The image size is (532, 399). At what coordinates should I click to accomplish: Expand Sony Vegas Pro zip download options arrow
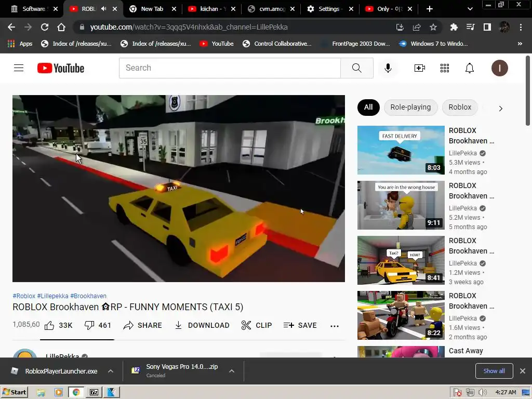(232, 371)
